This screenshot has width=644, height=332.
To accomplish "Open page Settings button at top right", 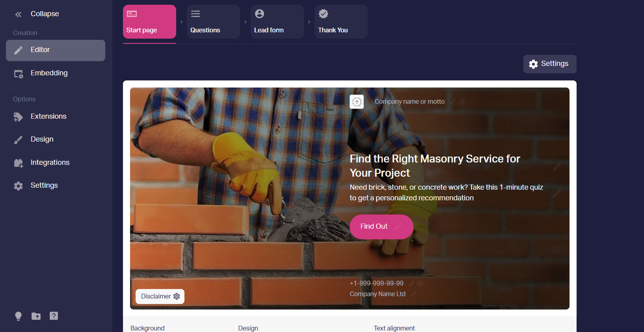I will click(550, 64).
